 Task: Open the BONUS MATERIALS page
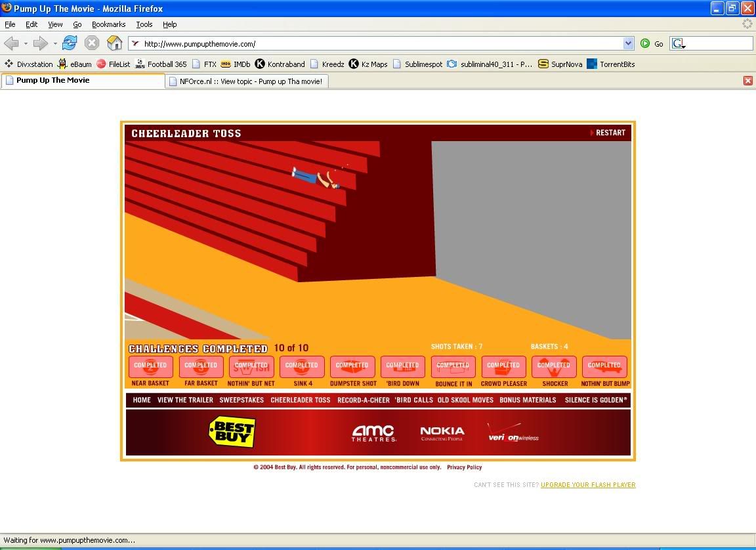tap(528, 400)
